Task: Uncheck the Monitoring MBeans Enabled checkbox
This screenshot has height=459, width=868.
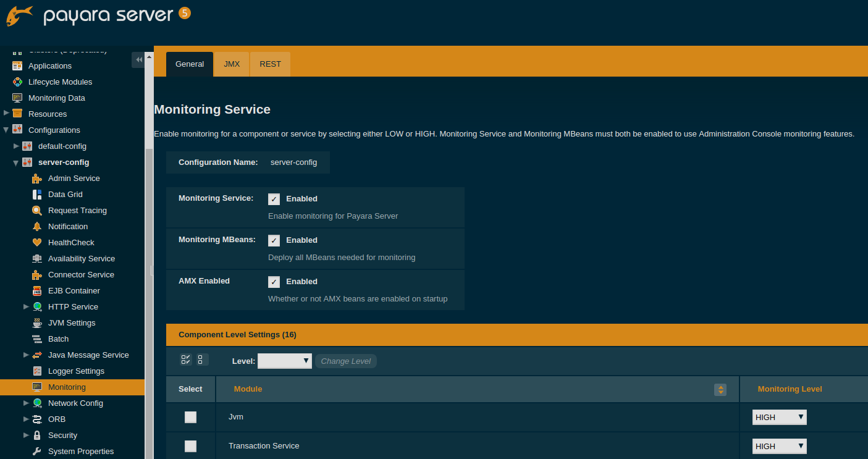Action: click(274, 240)
